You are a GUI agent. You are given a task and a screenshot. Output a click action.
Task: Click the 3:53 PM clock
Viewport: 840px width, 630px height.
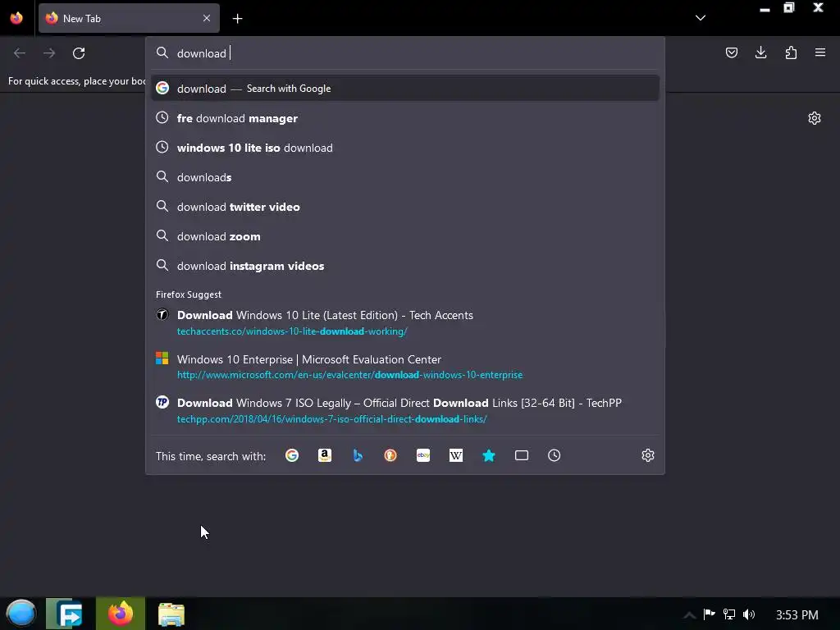[x=797, y=615]
